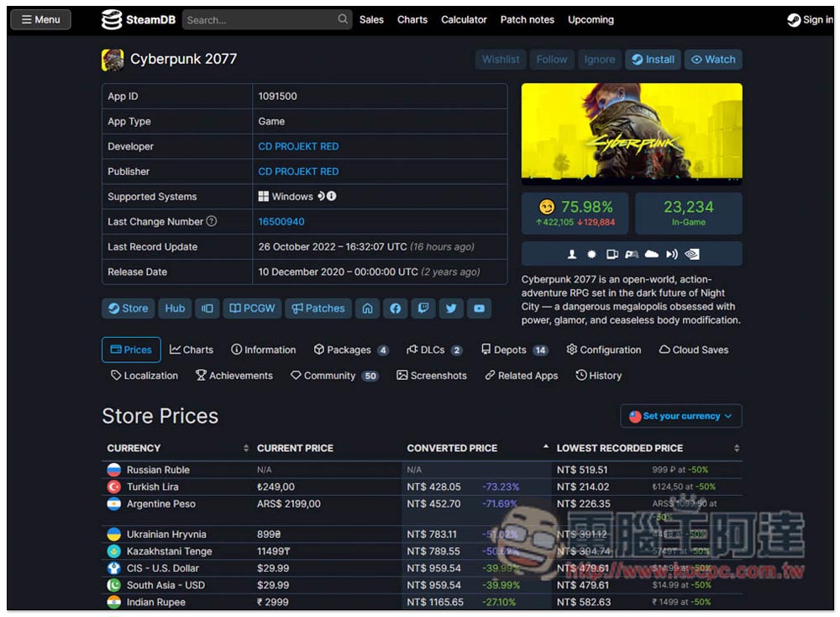The height and width of the screenshot is (617, 840).
Task: Switch to the Achievements tab
Action: click(234, 376)
